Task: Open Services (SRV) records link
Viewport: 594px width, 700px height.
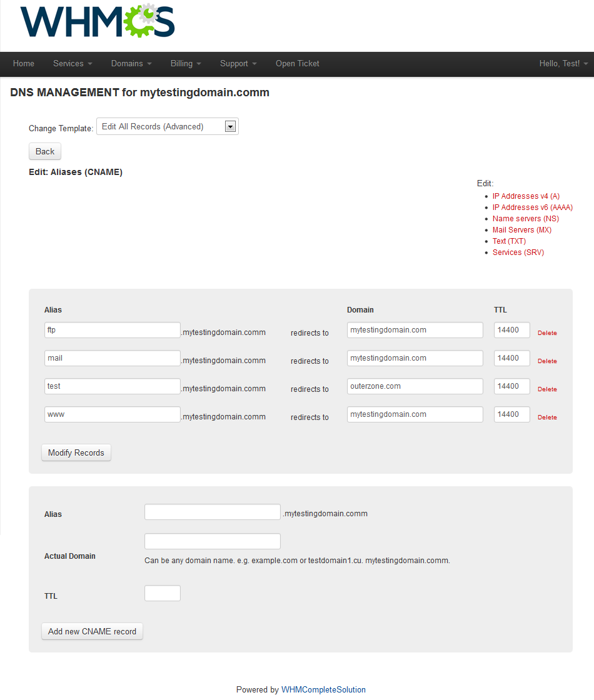Action: coord(518,252)
